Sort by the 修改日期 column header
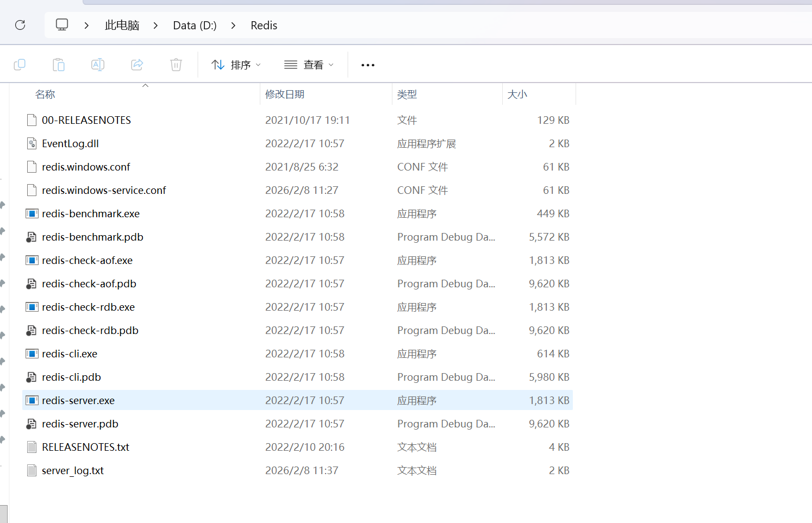The image size is (812, 523). [285, 94]
